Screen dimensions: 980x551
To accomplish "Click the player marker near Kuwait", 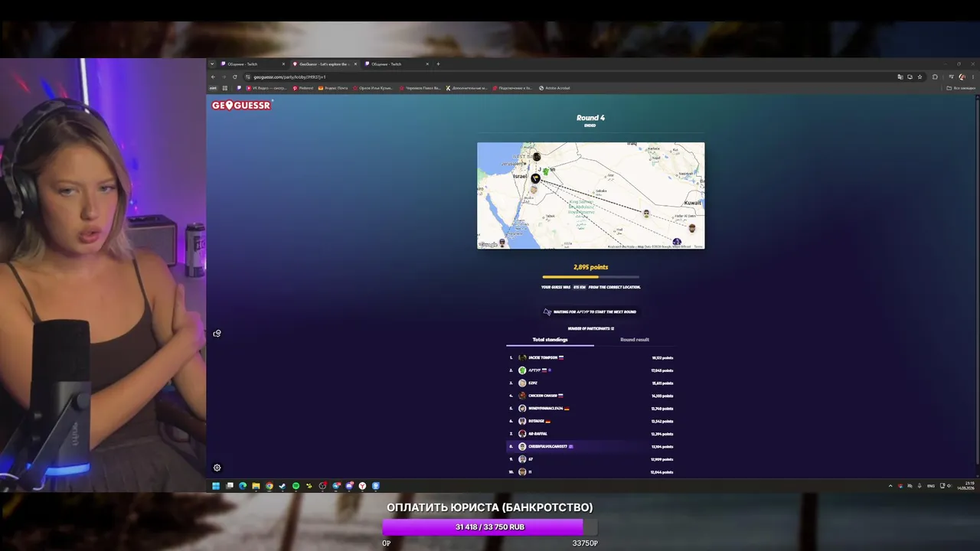I will coord(692,227).
